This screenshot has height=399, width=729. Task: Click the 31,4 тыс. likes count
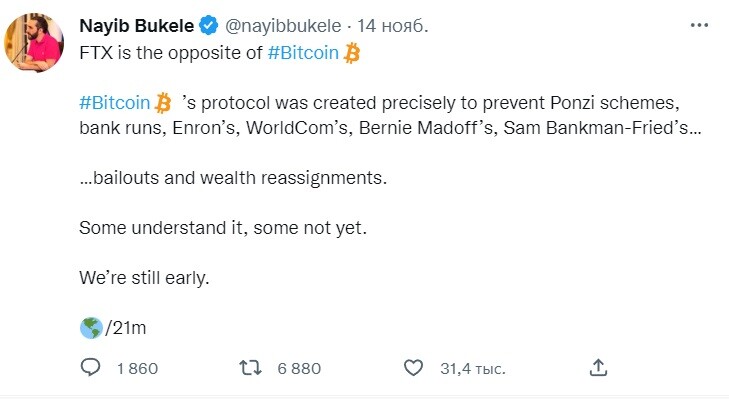473,368
